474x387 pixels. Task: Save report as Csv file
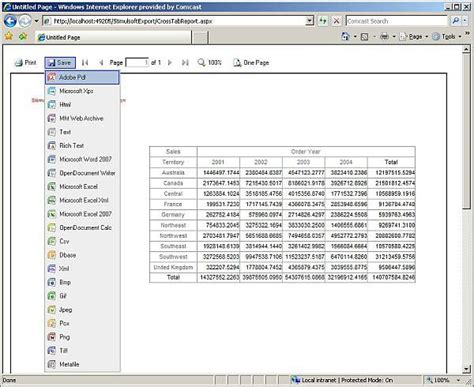(x=82, y=241)
